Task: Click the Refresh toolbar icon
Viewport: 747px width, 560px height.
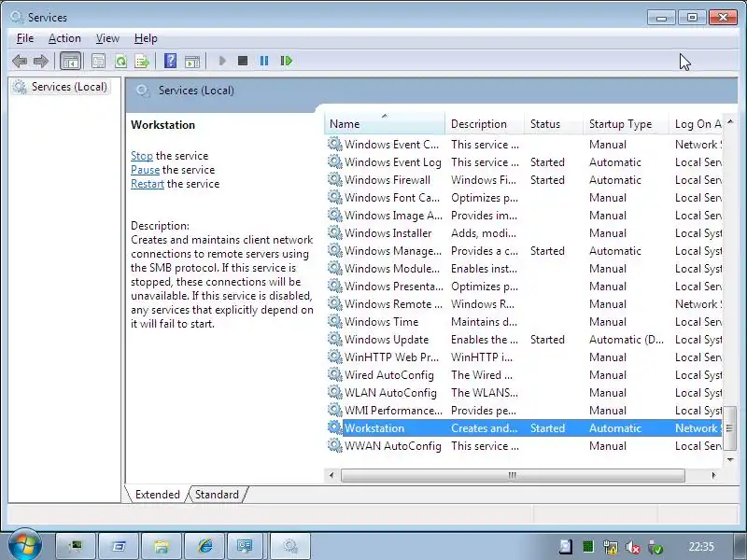Action: (x=120, y=61)
